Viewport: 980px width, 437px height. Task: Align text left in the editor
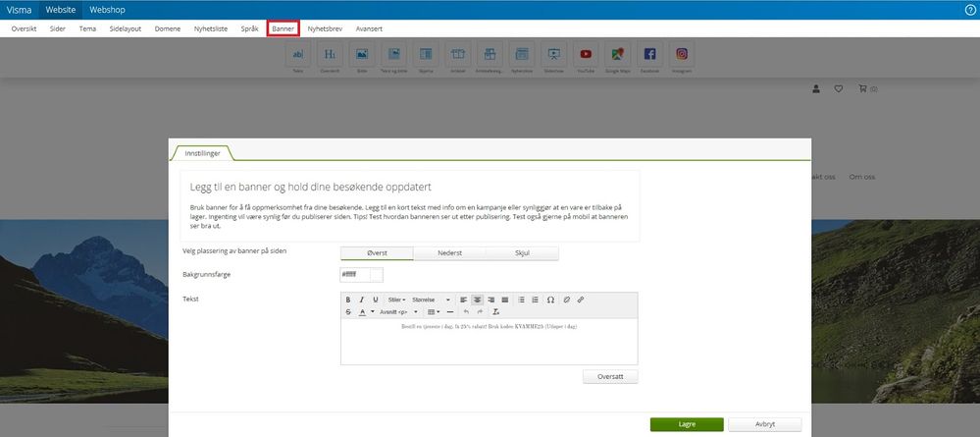[x=464, y=300]
